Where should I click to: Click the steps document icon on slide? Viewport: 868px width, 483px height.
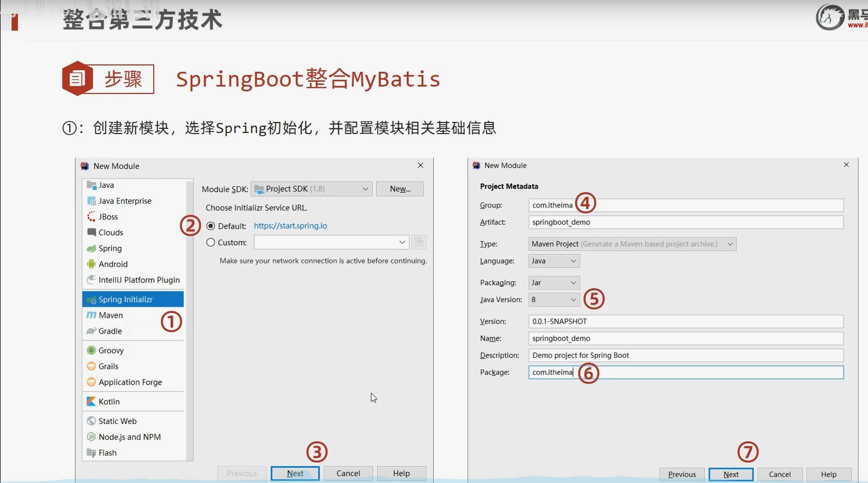point(77,79)
